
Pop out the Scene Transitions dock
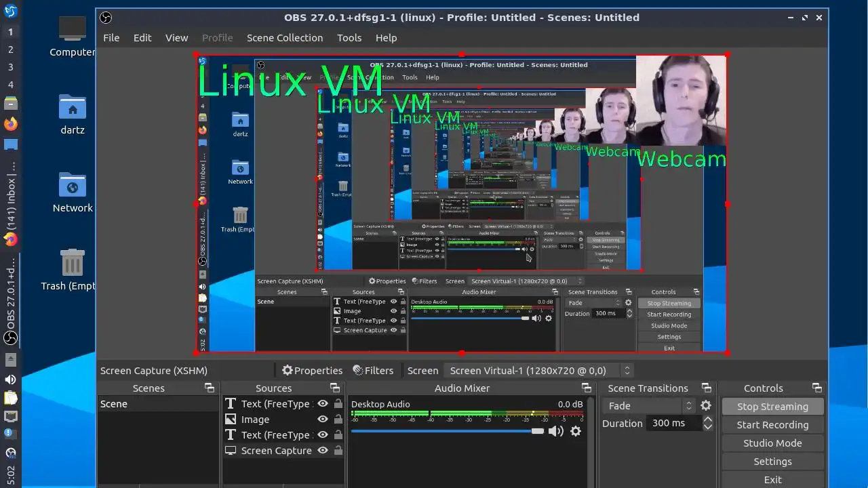706,388
